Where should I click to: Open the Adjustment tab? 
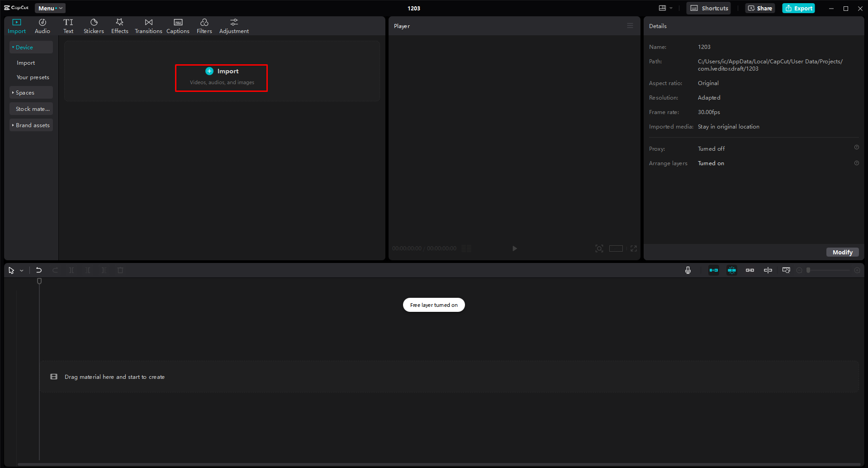point(234,26)
